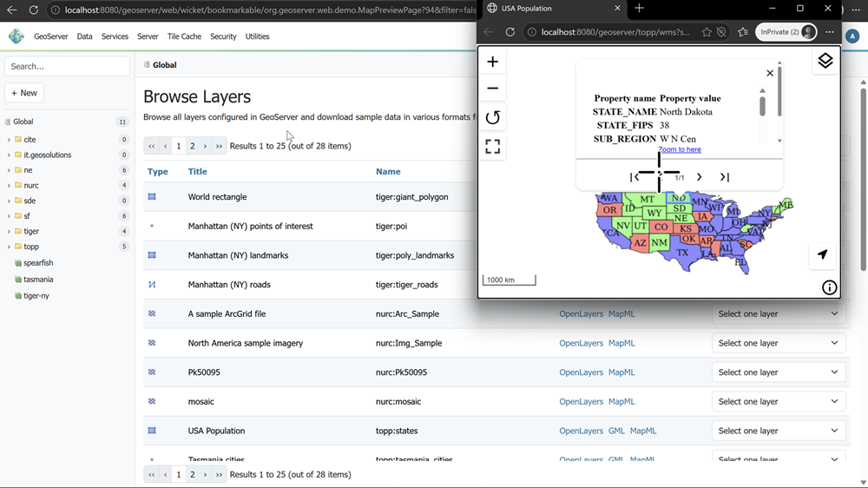Toggle fullscreen mode on the map viewer

(x=492, y=147)
